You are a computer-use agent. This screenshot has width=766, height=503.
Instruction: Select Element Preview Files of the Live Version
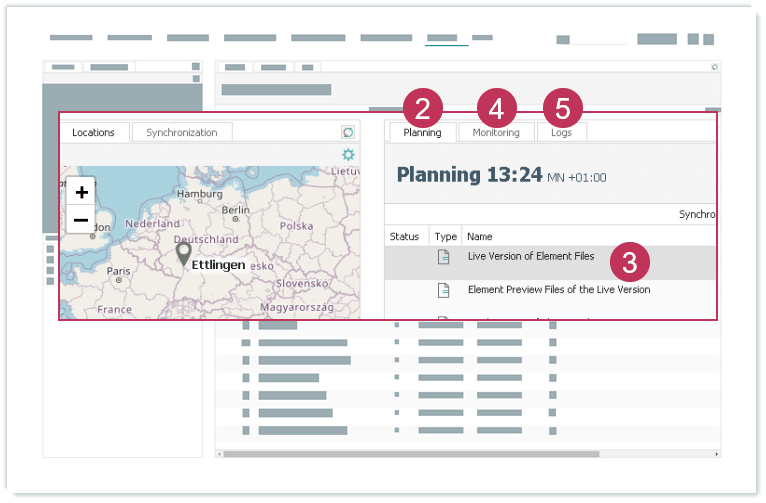pyautogui.click(x=558, y=290)
